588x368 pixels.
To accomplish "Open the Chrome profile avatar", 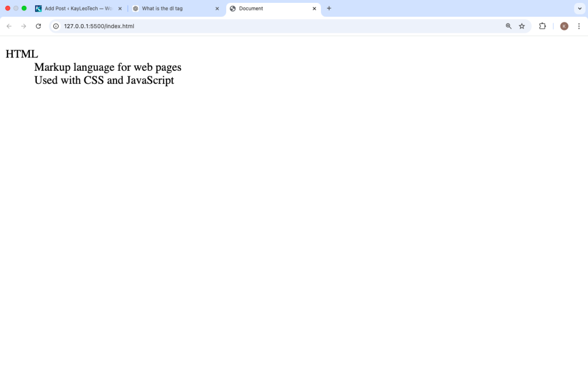I will (564, 26).
